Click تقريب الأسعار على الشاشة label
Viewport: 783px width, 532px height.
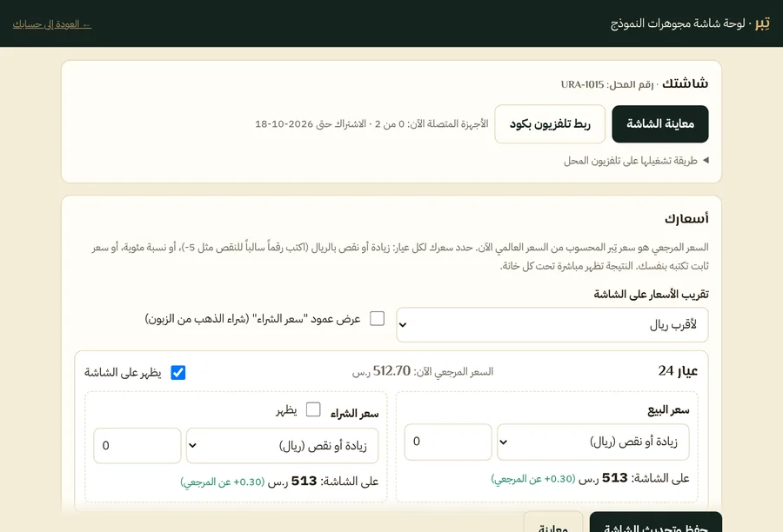click(x=651, y=294)
